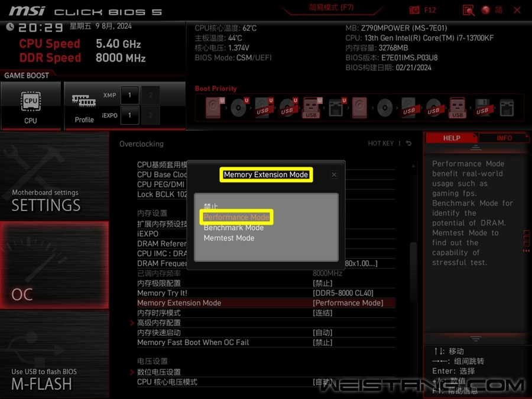Choose Performance Mode option in dialog
Screen dimensions: 532x399
236,217
